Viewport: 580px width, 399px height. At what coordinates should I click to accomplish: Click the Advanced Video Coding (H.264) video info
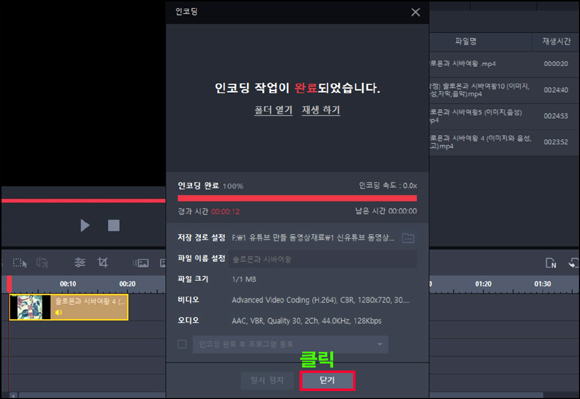320,300
